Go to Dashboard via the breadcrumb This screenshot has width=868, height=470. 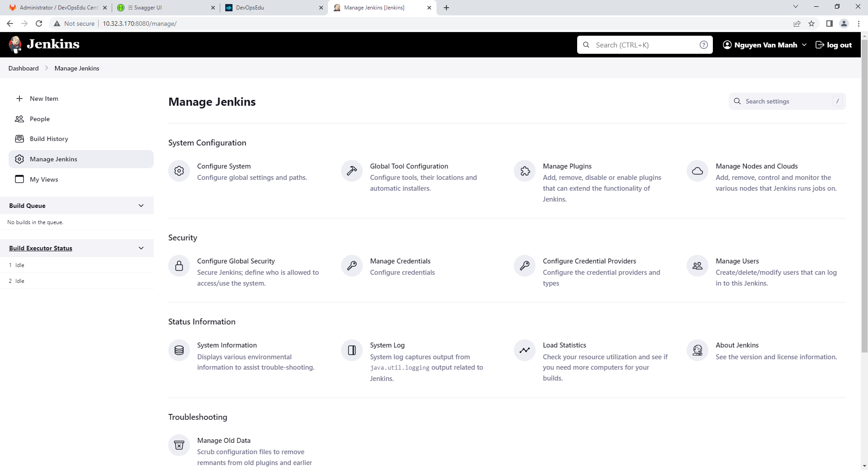(24, 68)
